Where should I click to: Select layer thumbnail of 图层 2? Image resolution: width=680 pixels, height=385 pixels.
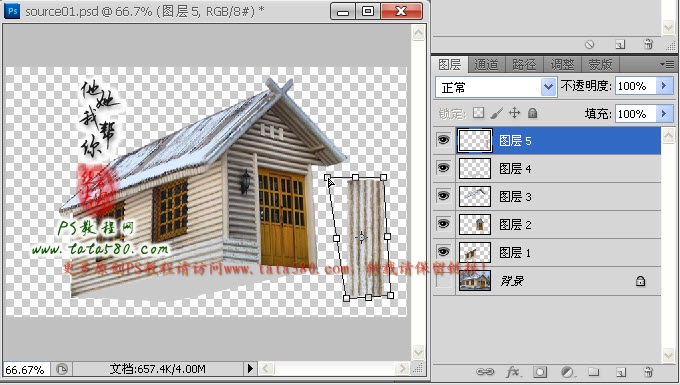[475, 224]
